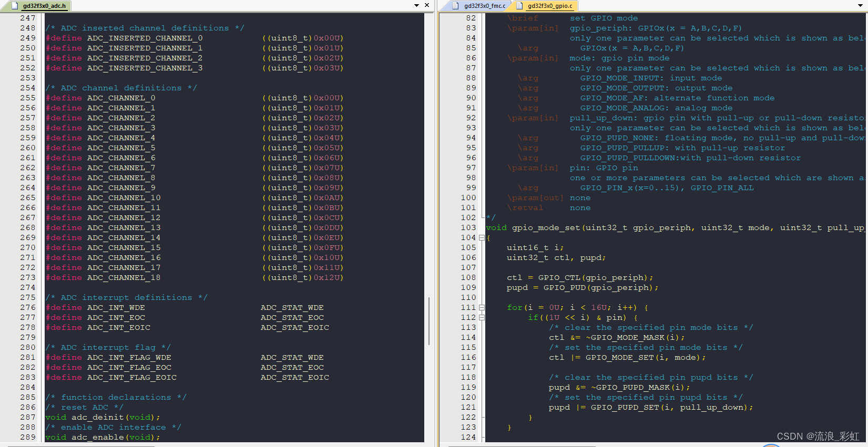Click the 'uint32_t ctl, pupd;' declaration
868x447 pixels.
pyautogui.click(x=556, y=258)
